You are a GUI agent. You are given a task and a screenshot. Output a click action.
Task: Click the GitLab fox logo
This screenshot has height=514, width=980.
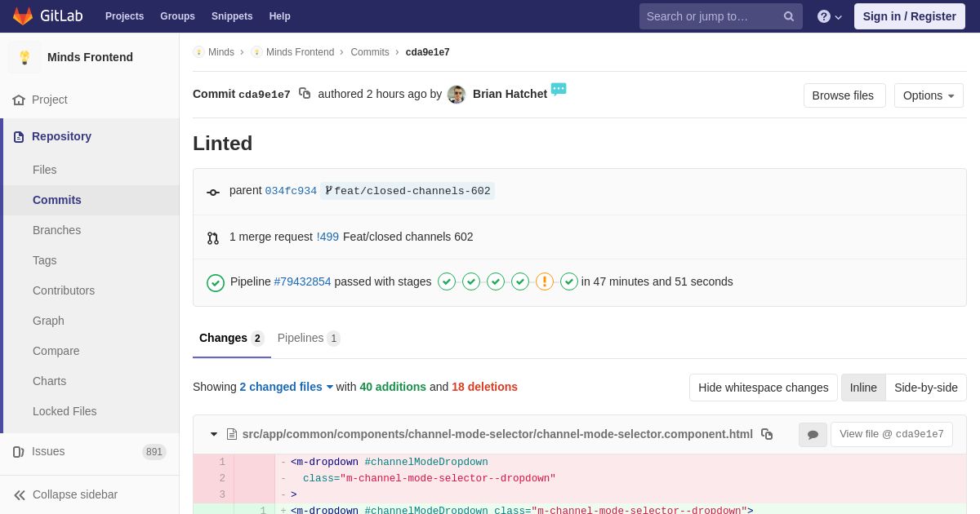click(x=23, y=16)
